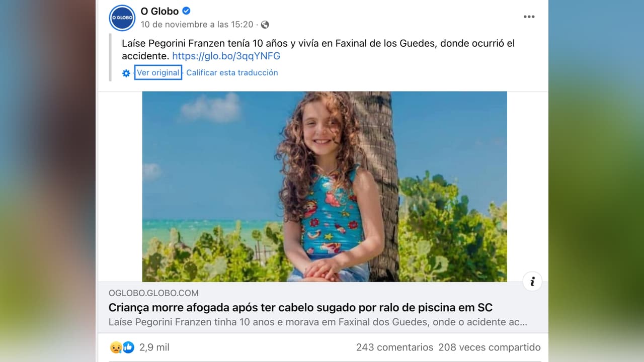Open the three-dot post options menu
The image size is (644, 362).
529,17
